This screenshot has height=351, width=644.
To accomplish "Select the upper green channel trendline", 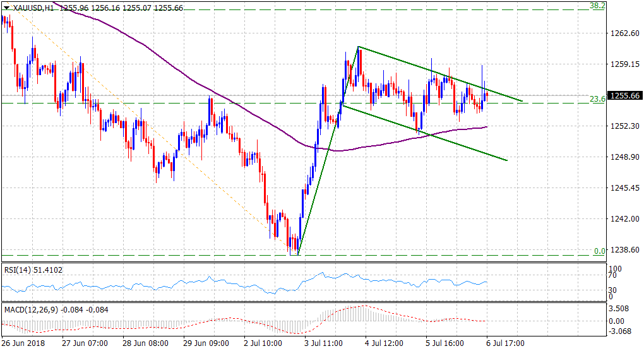I will pos(442,74).
